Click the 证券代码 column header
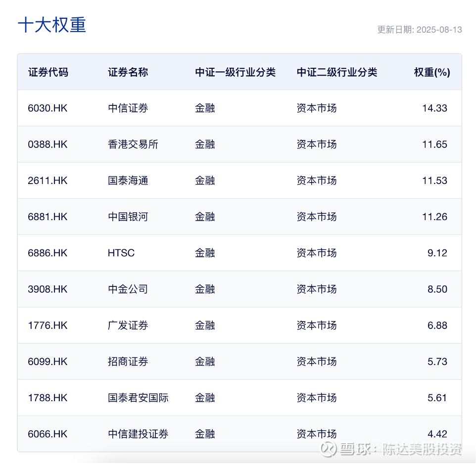The width and height of the screenshot is (476, 464). point(48,72)
